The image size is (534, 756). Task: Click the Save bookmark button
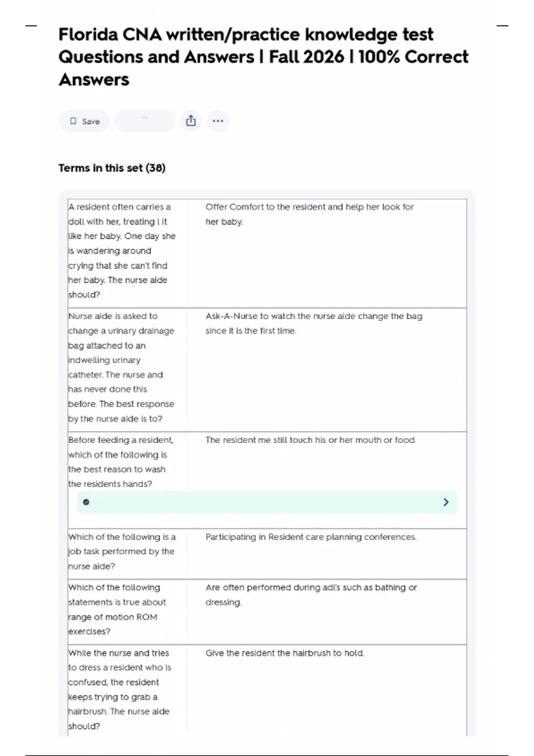pyautogui.click(x=84, y=121)
